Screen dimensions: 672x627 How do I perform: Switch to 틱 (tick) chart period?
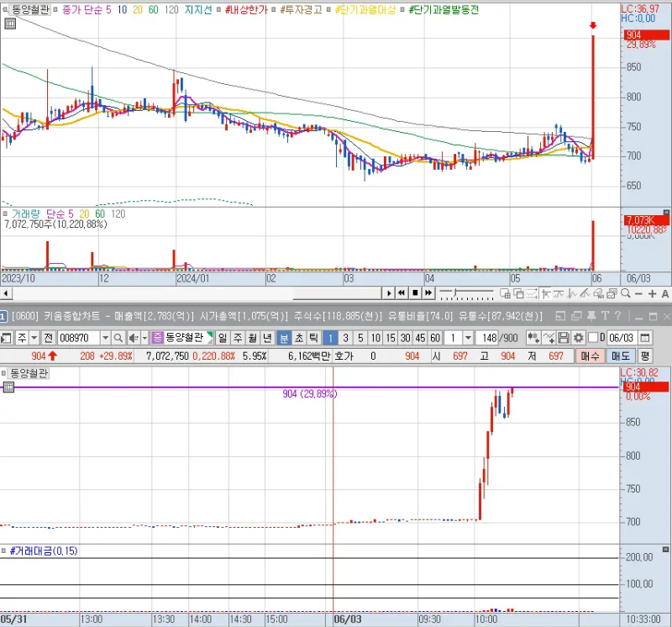click(x=313, y=338)
